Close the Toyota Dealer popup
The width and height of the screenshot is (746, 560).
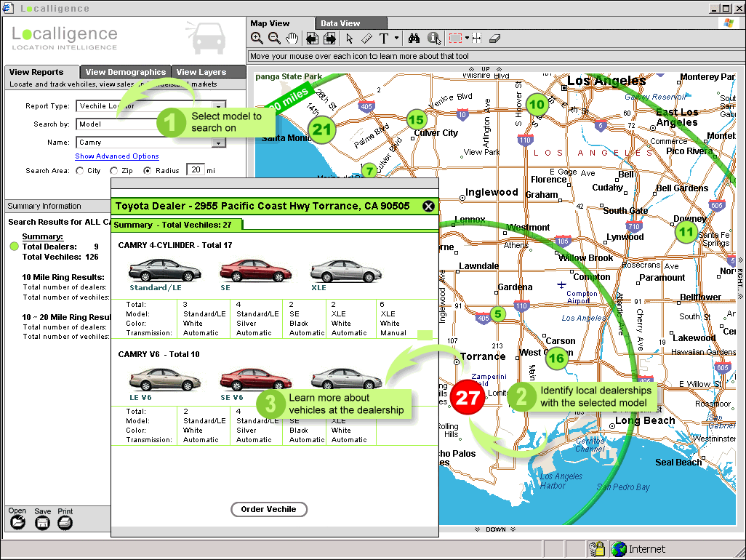(x=428, y=206)
